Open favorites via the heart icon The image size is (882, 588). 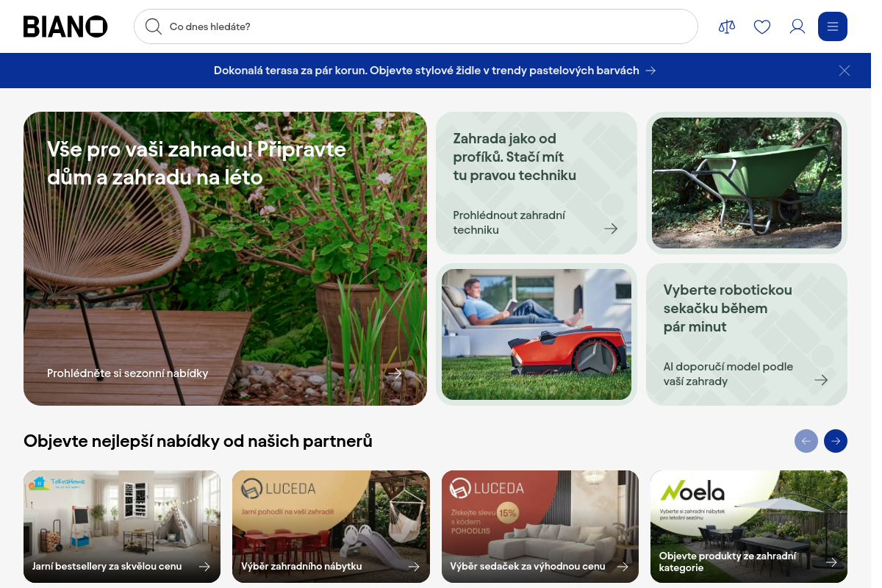click(761, 26)
